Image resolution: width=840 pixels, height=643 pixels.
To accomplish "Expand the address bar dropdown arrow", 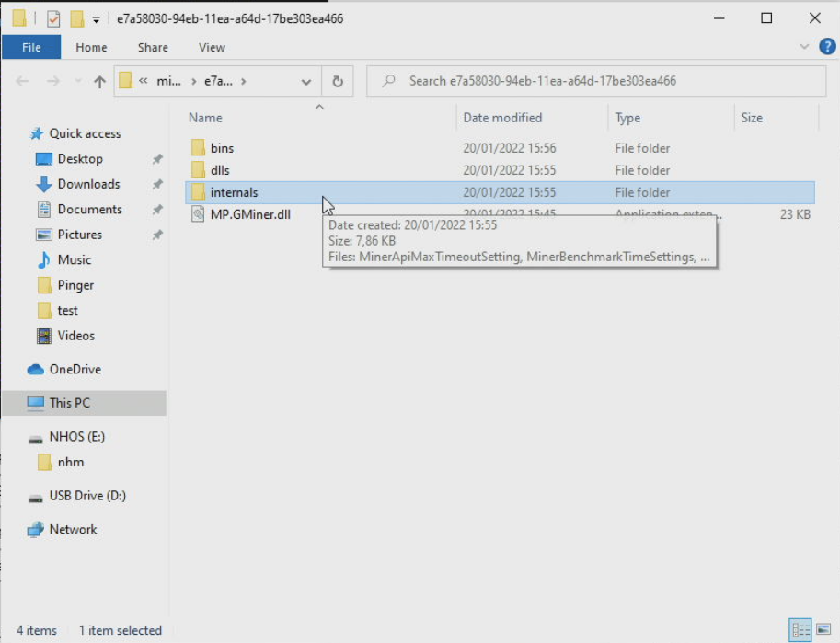I will pos(306,80).
